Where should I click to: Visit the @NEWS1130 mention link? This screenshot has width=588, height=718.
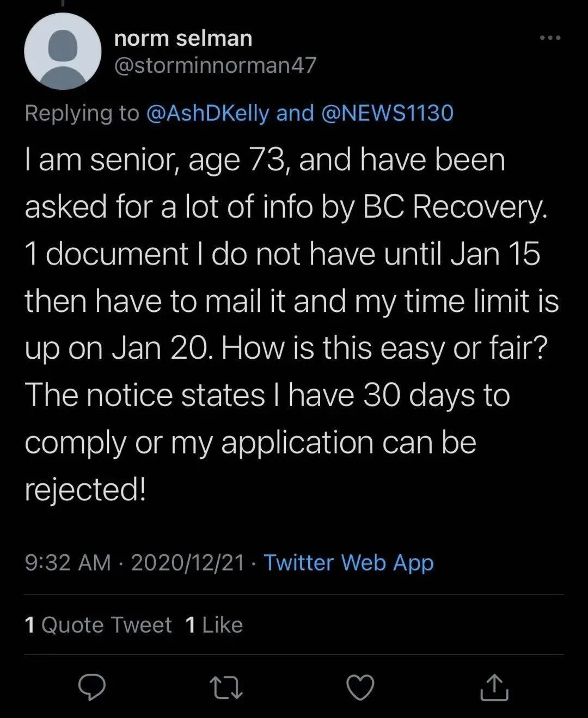(387, 113)
